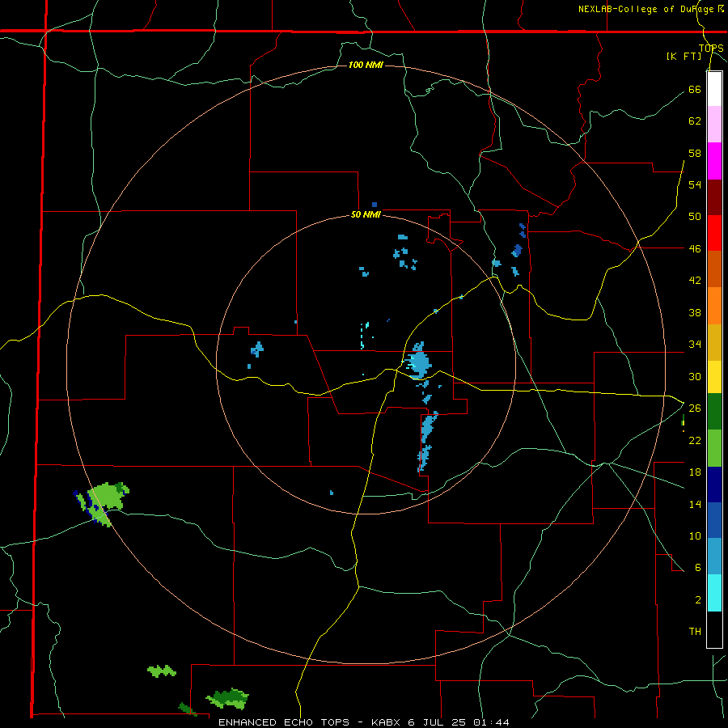Image resolution: width=728 pixels, height=728 pixels.
Task: Select the light blue legend swatch
Action: point(714,556)
